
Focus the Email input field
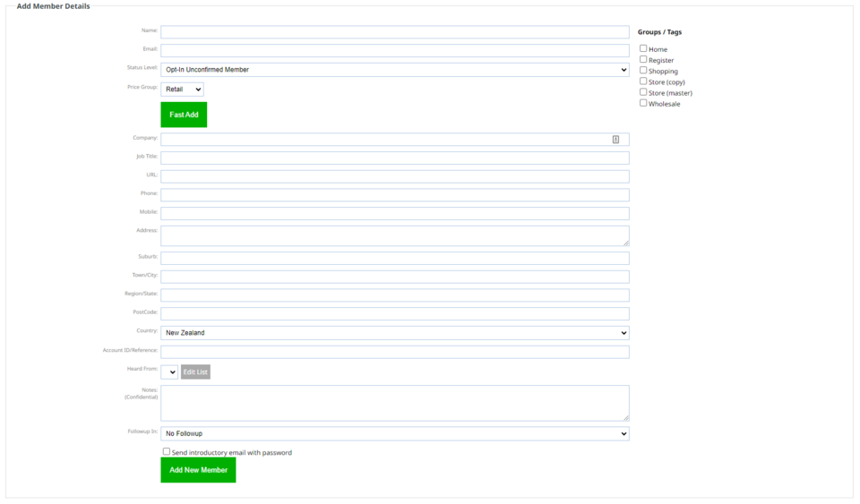click(x=394, y=51)
